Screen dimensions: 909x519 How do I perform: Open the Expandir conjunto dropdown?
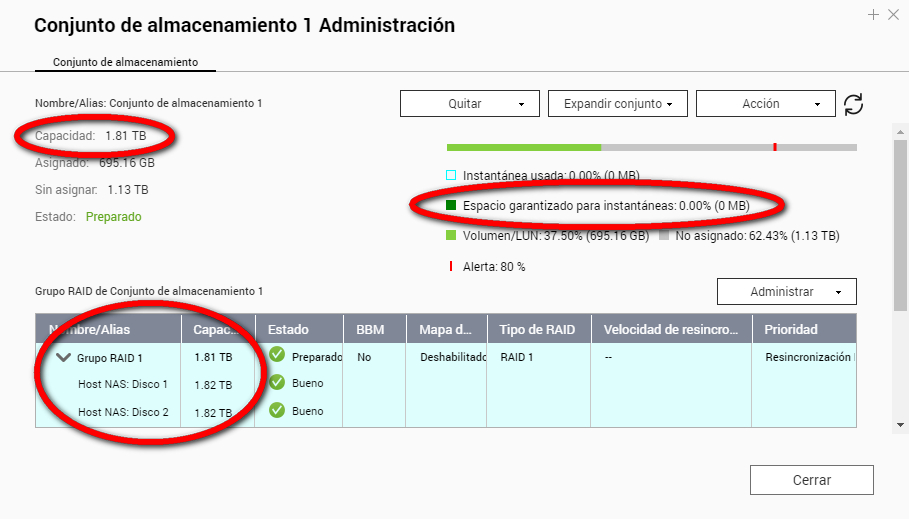click(x=618, y=104)
